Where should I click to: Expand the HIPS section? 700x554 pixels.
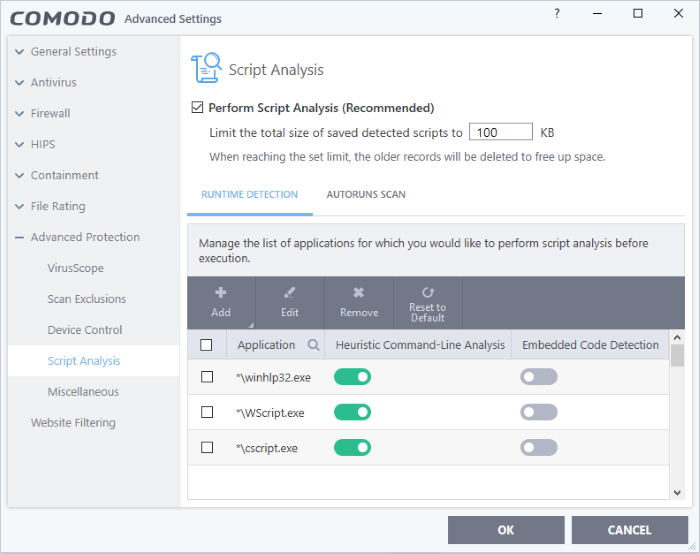[x=20, y=144]
